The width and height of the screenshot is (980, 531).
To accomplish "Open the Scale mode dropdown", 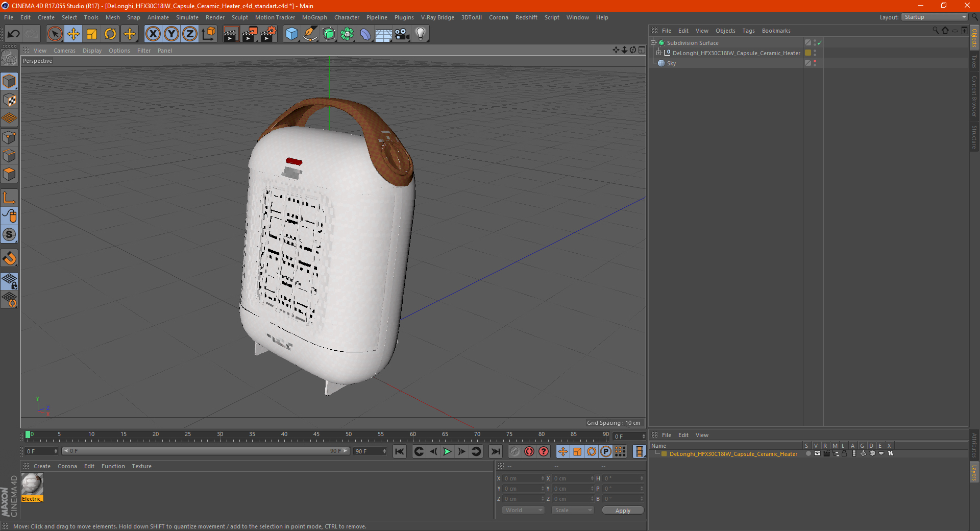I will 573,510.
